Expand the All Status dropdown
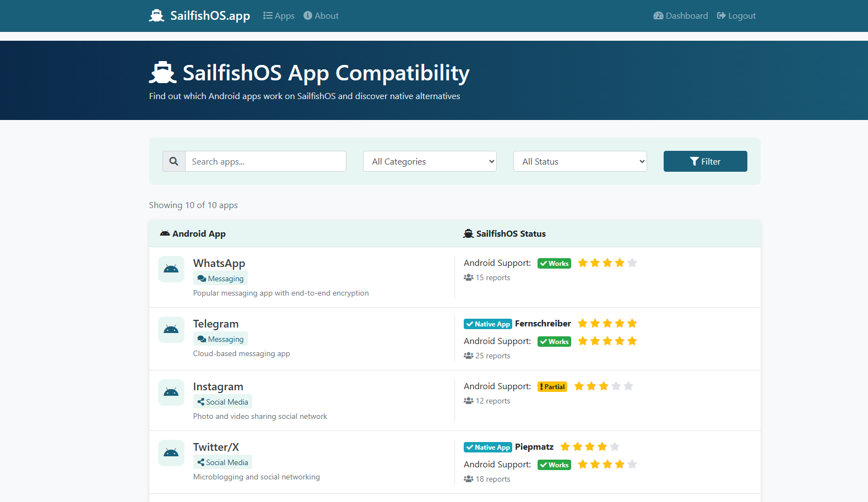The width and height of the screenshot is (868, 502). point(580,161)
